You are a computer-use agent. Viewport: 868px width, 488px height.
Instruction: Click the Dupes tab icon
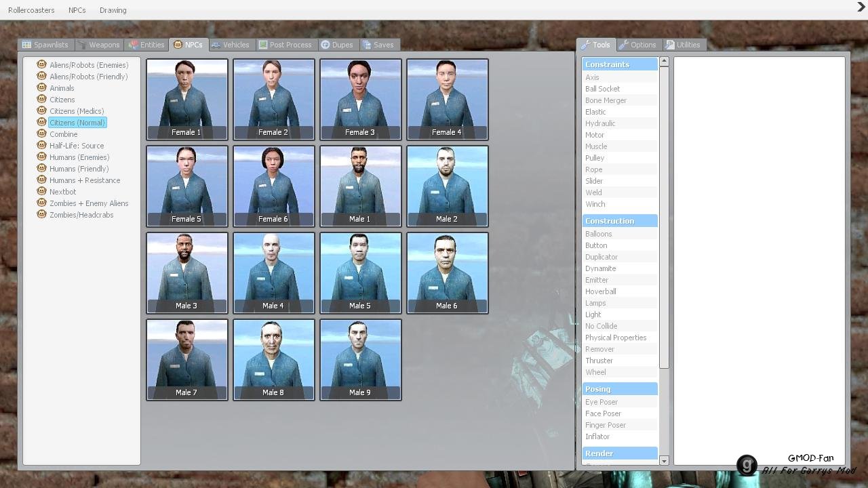[x=325, y=45]
